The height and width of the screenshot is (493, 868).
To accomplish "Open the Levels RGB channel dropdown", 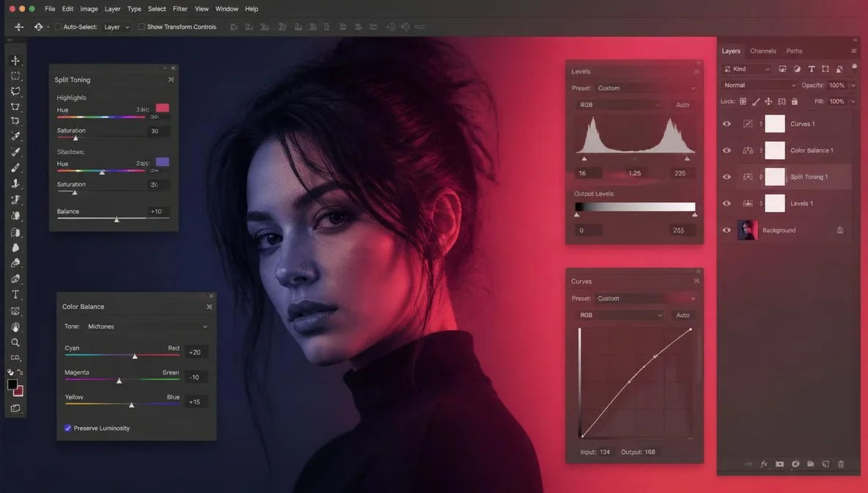I will (x=618, y=105).
